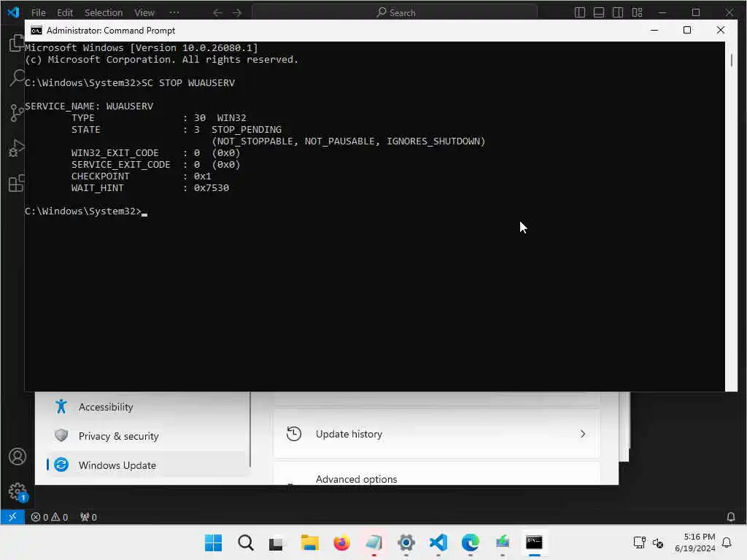
Task: Expand the Update history chevron arrow
Action: point(582,434)
